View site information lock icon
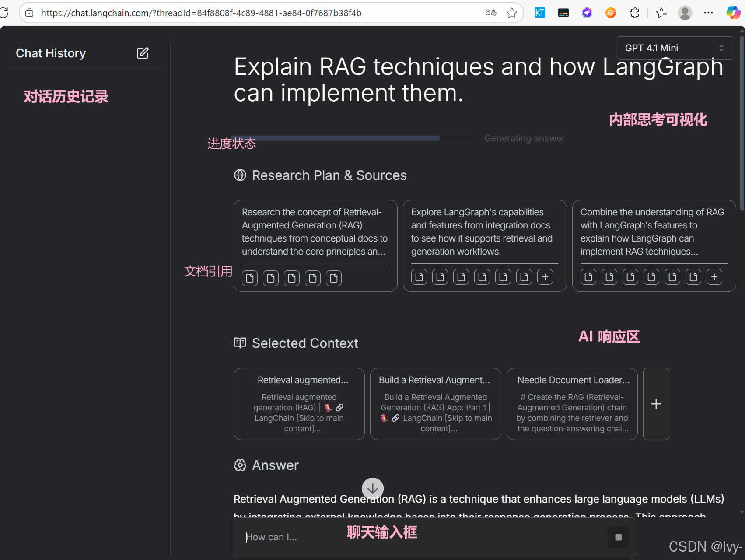 [x=29, y=13]
